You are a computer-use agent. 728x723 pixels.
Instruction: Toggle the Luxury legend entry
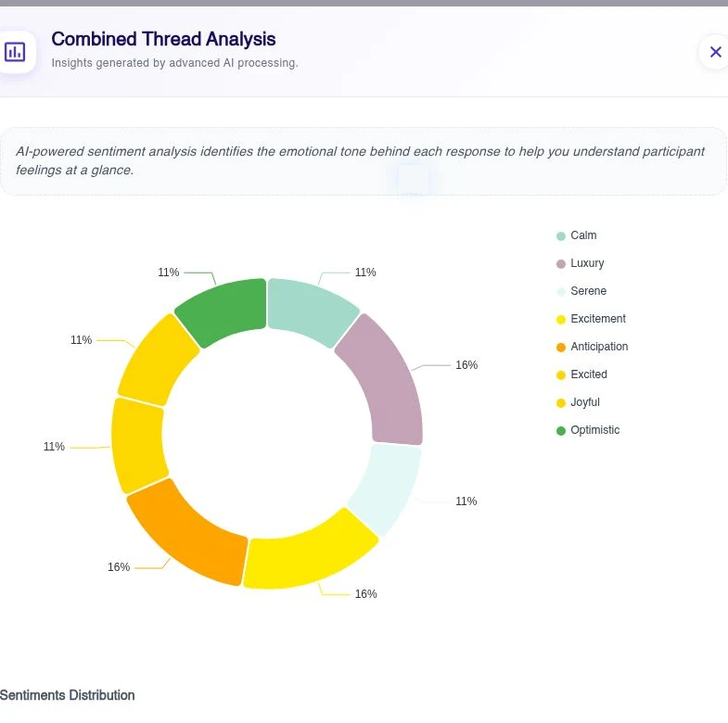pos(581,263)
